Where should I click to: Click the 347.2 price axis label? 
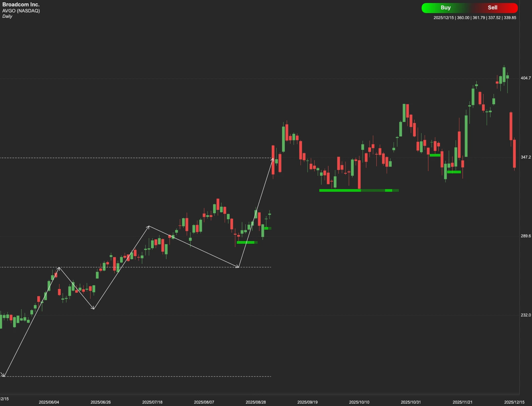[526, 157]
